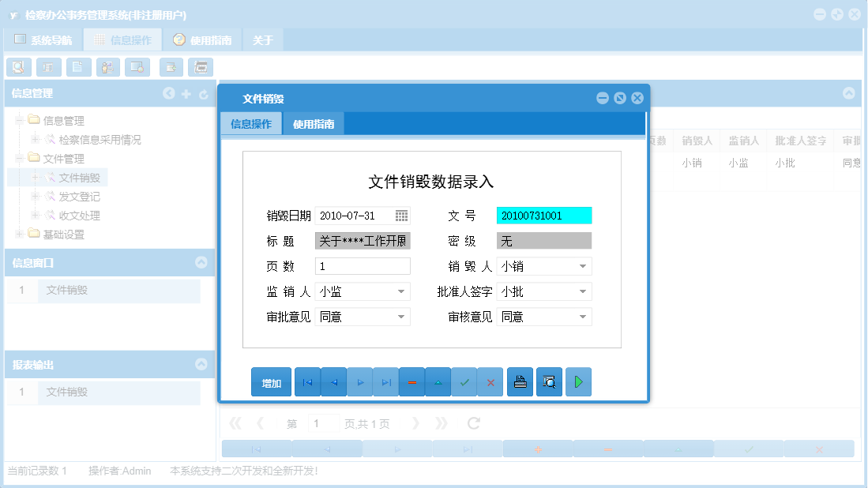868x488 pixels.
Task: Click the document icon on the top toolbar
Action: point(78,67)
